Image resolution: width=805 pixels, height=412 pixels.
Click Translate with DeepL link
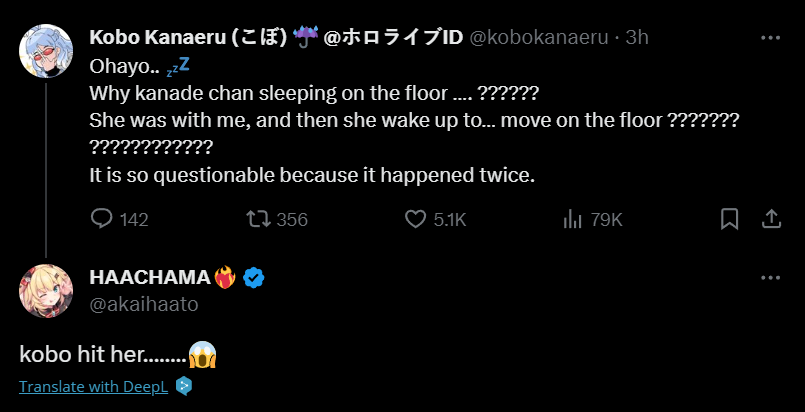pos(94,387)
